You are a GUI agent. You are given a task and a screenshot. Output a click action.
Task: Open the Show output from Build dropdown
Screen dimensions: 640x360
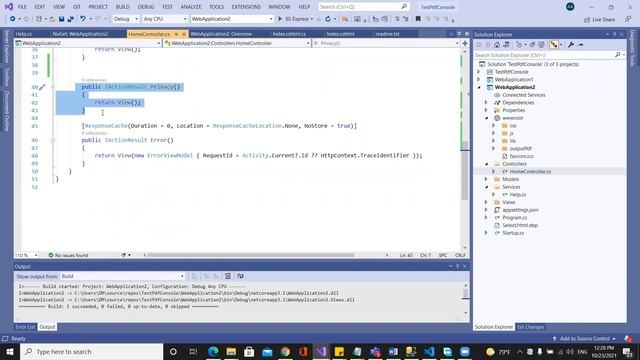click(x=122, y=276)
